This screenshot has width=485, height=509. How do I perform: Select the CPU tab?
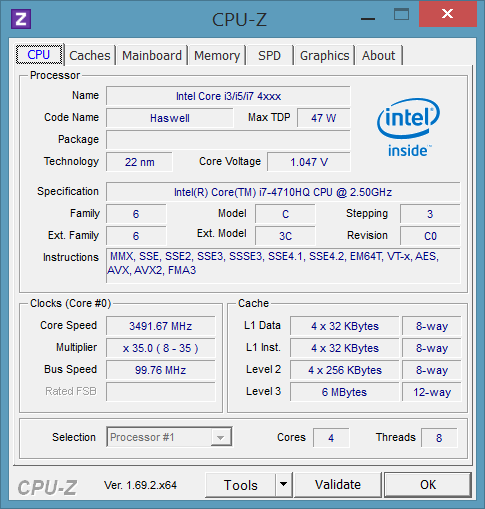point(39,54)
